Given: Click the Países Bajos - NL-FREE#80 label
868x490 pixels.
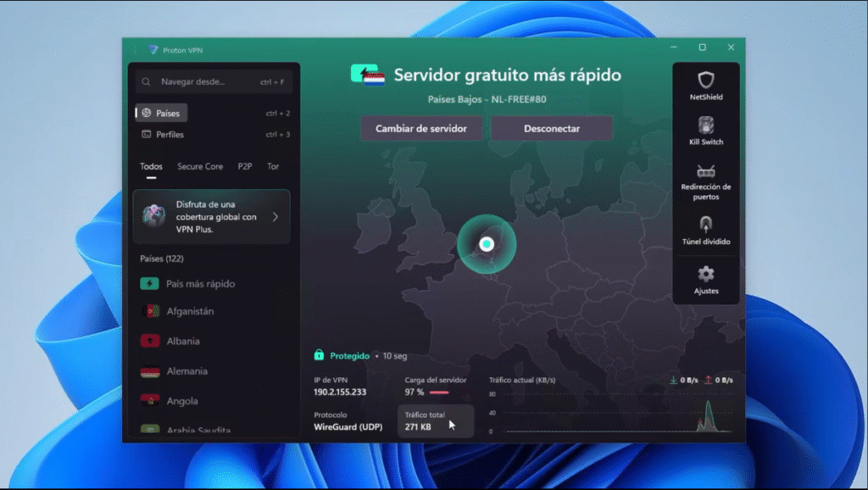Looking at the screenshot, I should click(487, 100).
